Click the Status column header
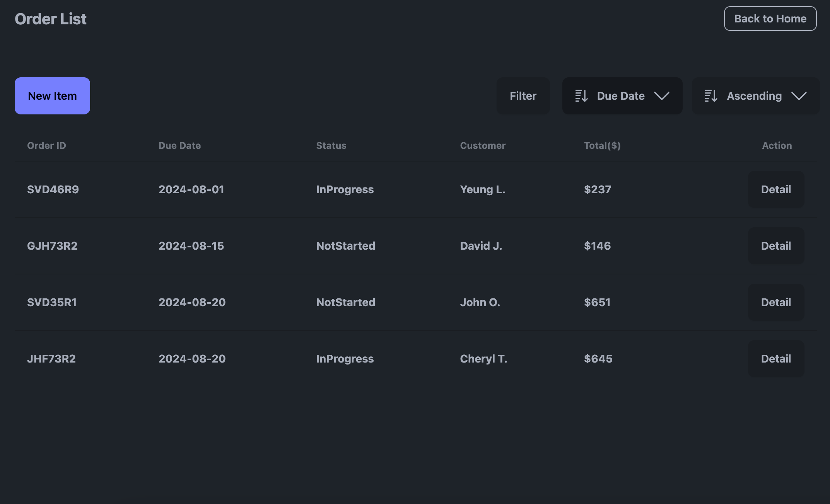The height and width of the screenshot is (504, 830). (331, 146)
